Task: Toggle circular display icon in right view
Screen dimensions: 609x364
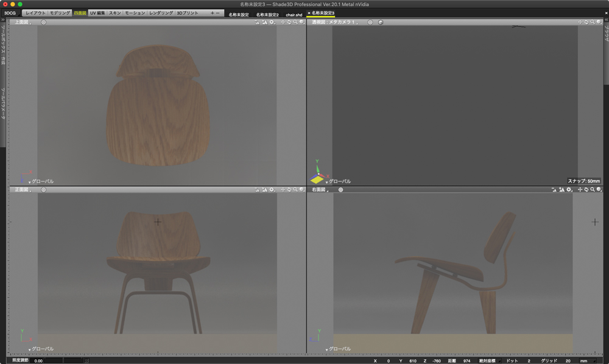Action: (x=340, y=190)
